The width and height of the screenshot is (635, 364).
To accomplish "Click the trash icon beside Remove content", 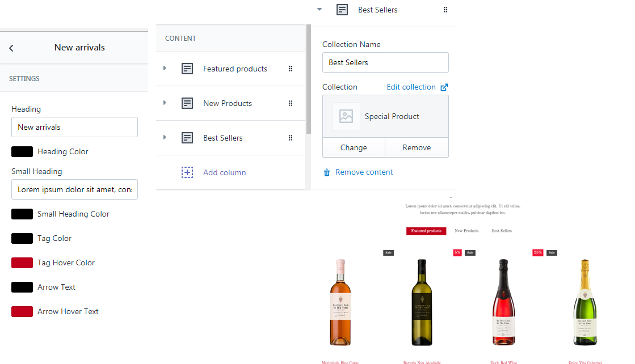I will (327, 173).
